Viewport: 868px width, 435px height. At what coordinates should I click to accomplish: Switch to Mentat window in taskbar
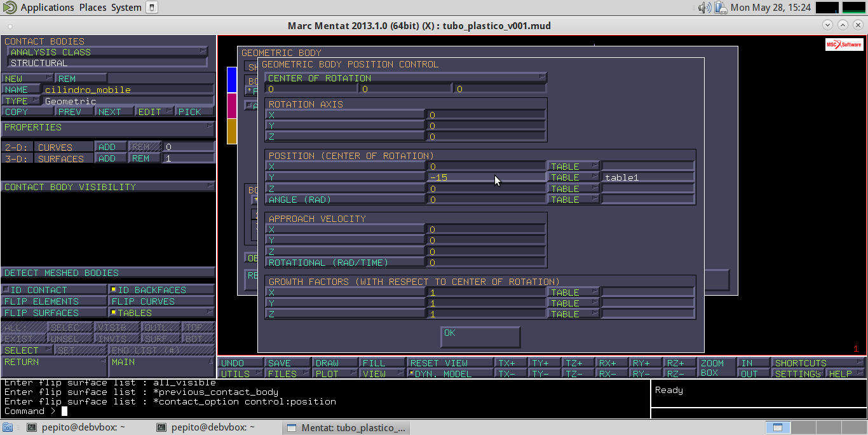coord(347,428)
